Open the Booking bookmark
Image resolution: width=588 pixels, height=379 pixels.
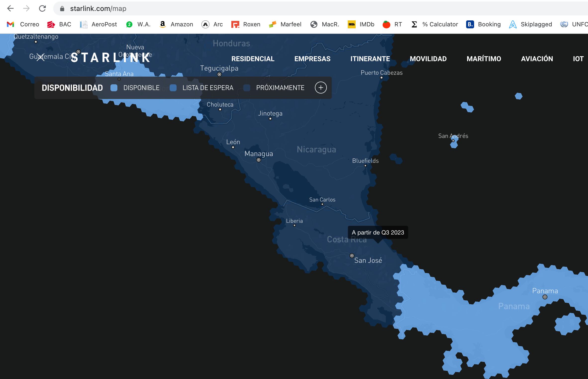483,24
